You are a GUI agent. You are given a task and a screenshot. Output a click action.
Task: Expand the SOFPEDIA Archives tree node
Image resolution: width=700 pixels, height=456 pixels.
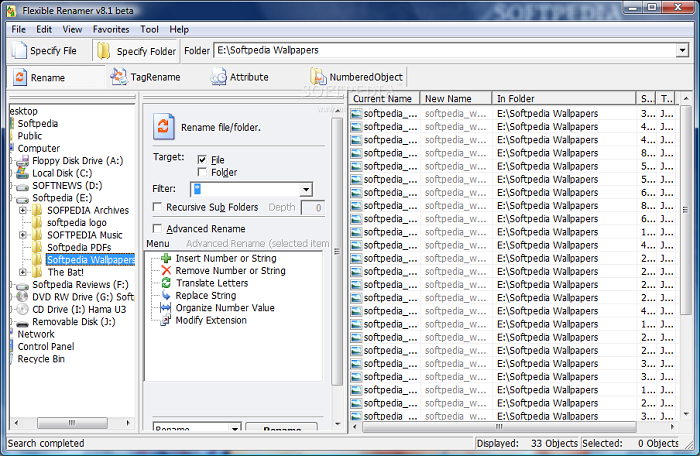tap(23, 210)
